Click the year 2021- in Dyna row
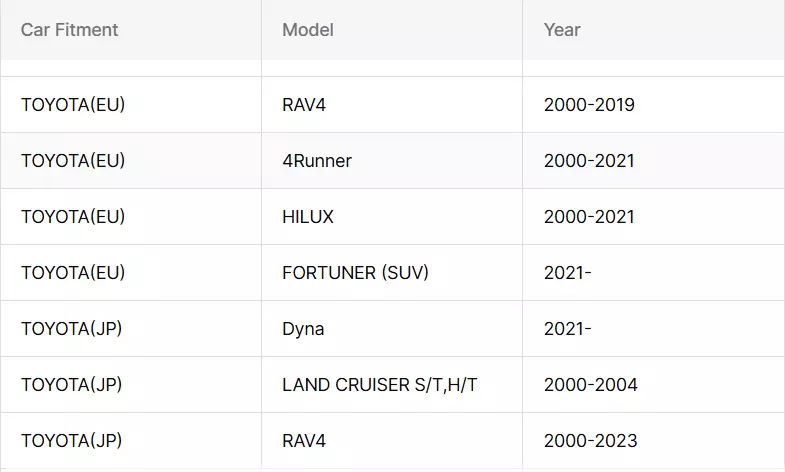Image resolution: width=785 pixels, height=472 pixels. tap(567, 329)
